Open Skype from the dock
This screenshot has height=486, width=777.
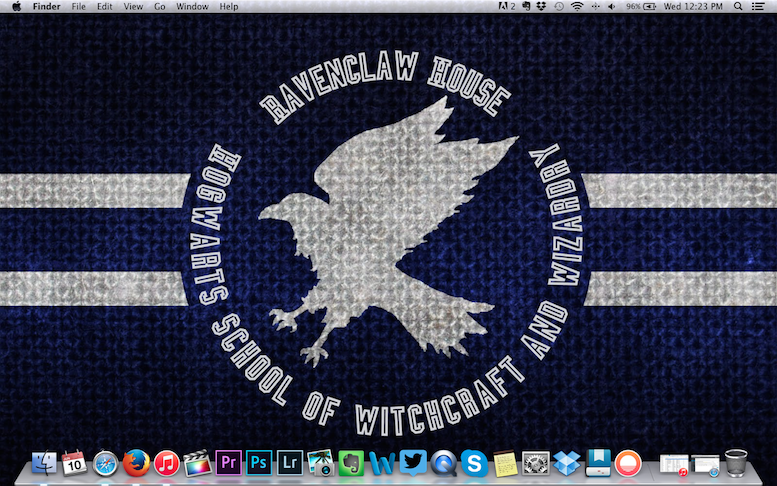[x=475, y=463]
